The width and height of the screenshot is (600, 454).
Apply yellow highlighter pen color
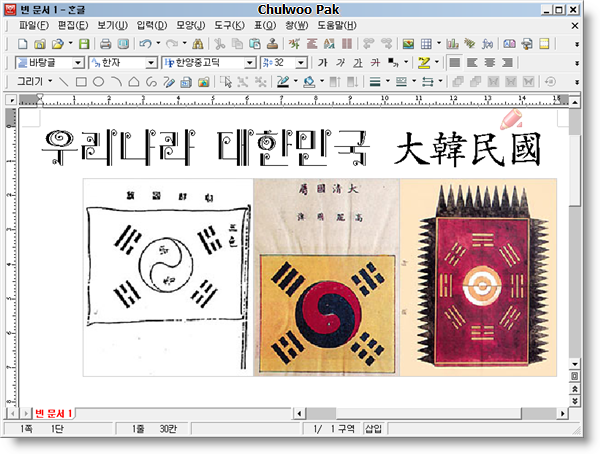[424, 62]
